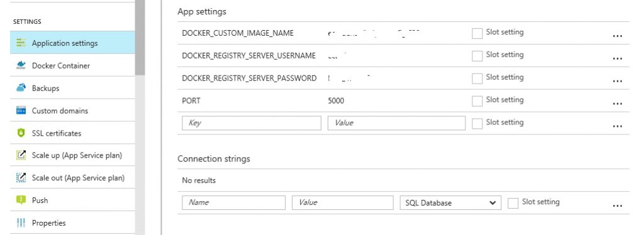Open SSL certificates menu item
Screen dimensions: 644x235
click(x=72, y=133)
